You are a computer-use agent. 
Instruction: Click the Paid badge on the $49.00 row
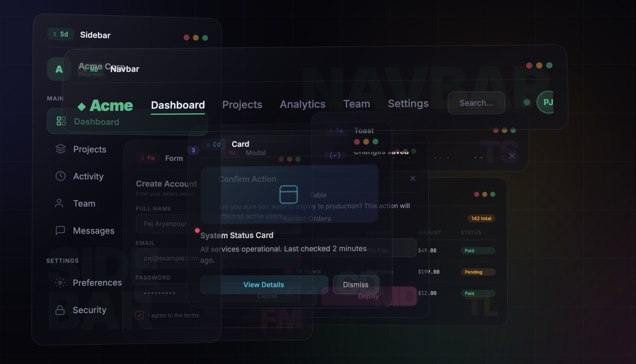click(478, 250)
